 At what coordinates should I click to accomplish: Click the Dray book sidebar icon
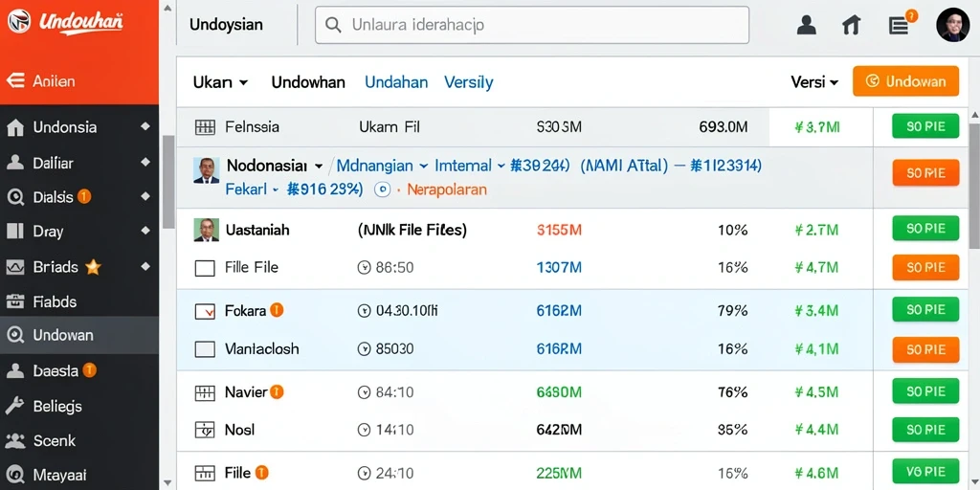tap(15, 232)
